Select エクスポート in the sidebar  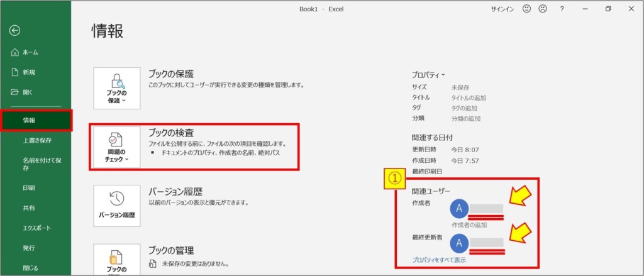(37, 228)
